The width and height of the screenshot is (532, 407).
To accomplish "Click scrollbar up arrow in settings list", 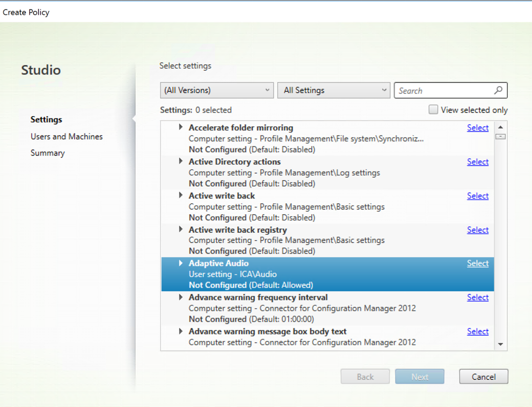I will 501,127.
